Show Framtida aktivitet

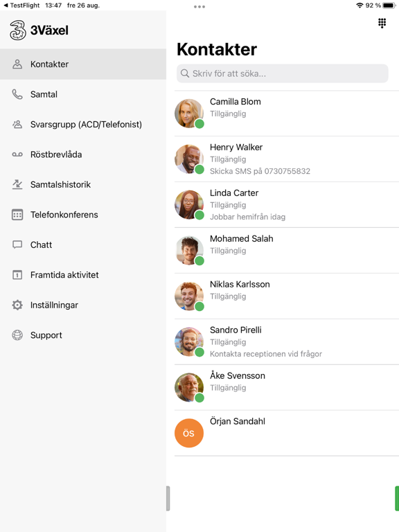click(83, 275)
